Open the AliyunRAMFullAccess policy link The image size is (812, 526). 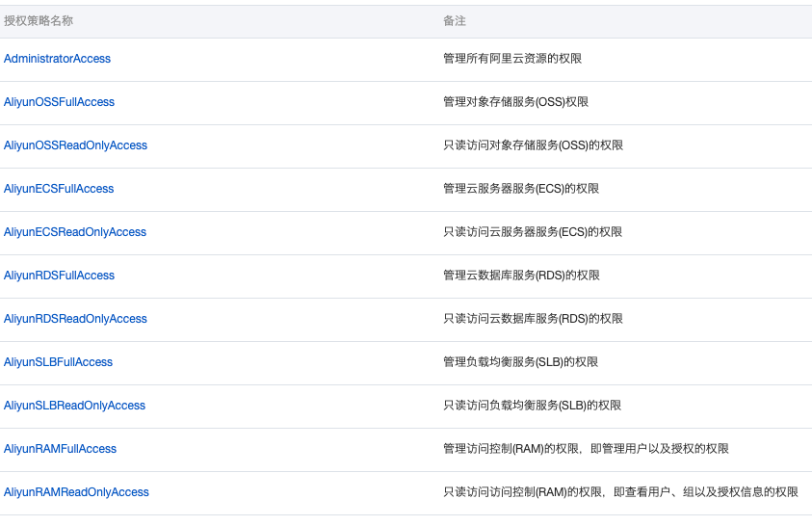(x=60, y=449)
